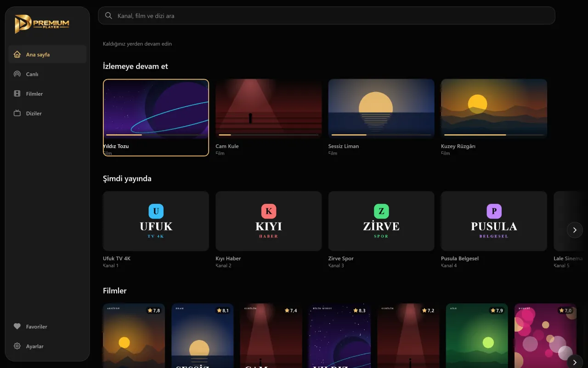Open the Gerilim film rated 7,4
Image resolution: width=588 pixels, height=368 pixels.
(x=271, y=336)
